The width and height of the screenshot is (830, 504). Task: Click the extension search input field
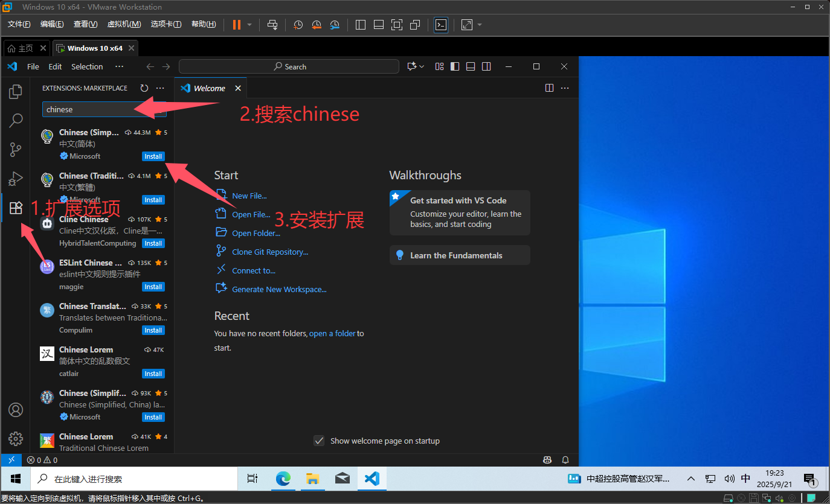(97, 109)
